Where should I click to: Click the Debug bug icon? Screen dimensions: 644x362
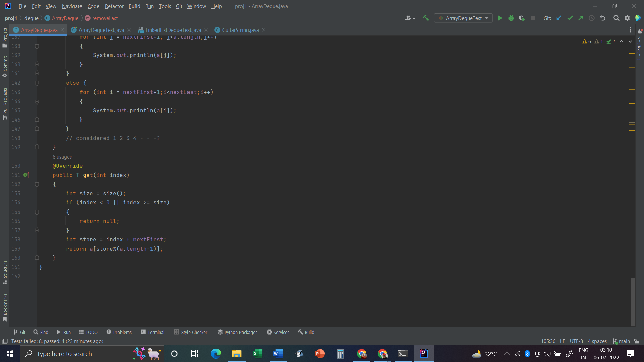511,18
